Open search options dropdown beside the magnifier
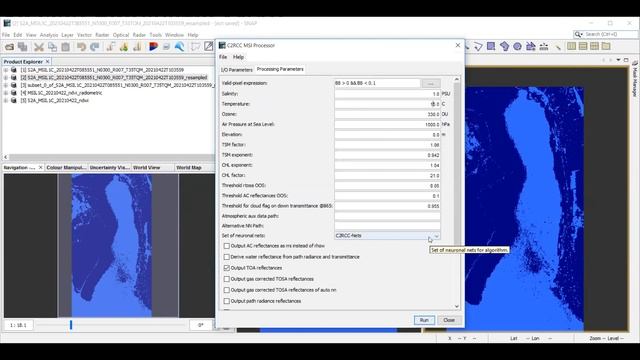 point(581,35)
